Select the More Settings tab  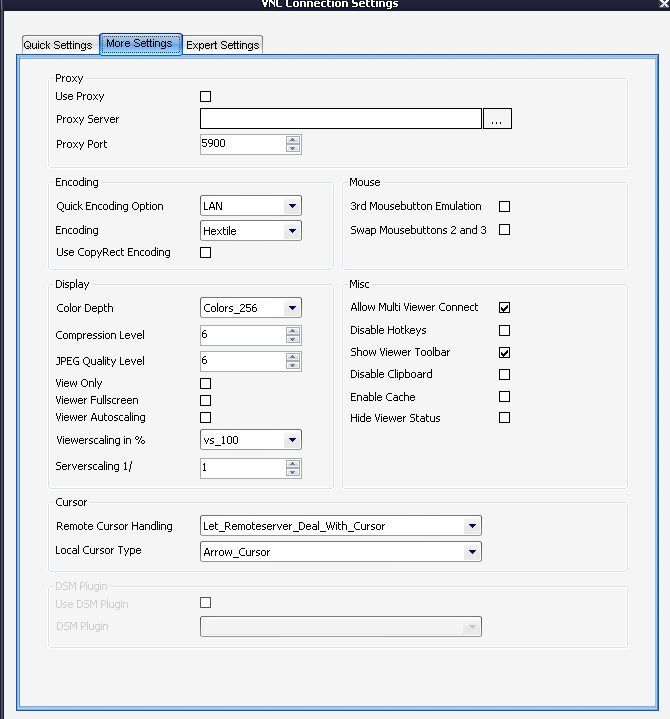pos(140,44)
